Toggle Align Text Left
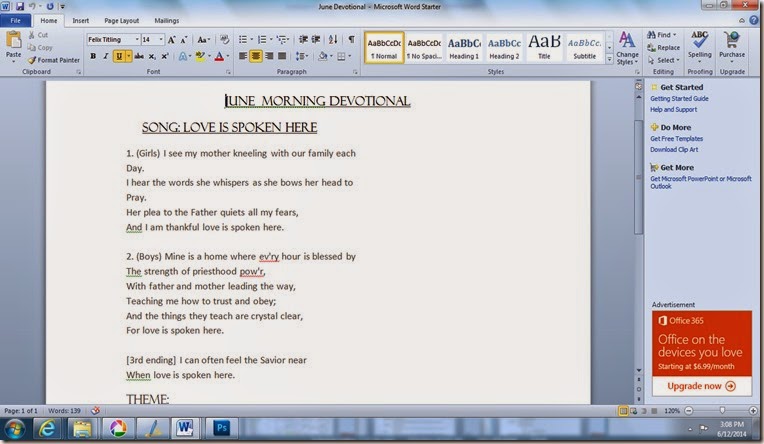The width and height of the screenshot is (764, 444). (x=243, y=57)
